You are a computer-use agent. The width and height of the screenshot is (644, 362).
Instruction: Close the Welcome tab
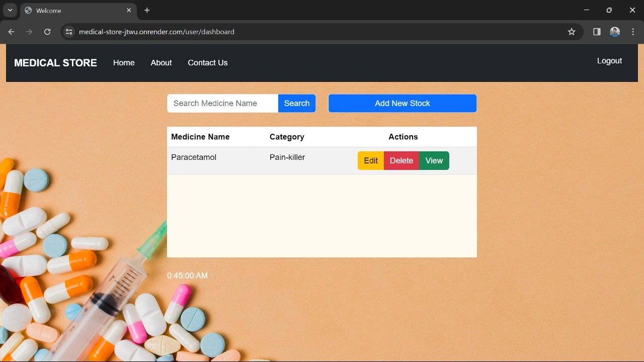coord(129,10)
